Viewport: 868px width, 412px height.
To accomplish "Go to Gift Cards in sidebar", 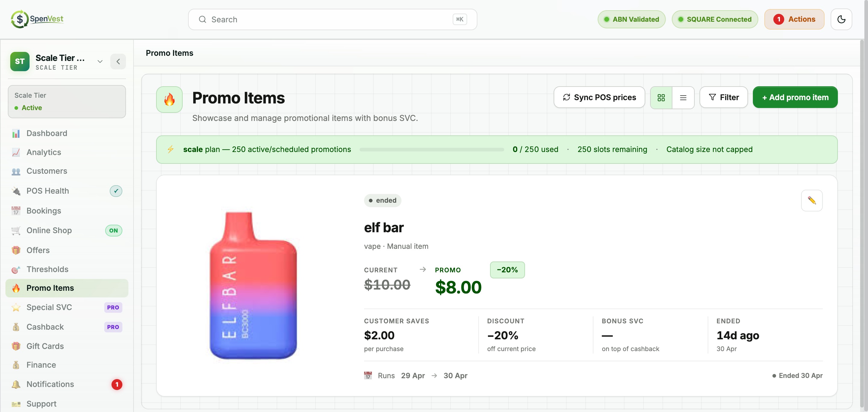I will click(67, 346).
